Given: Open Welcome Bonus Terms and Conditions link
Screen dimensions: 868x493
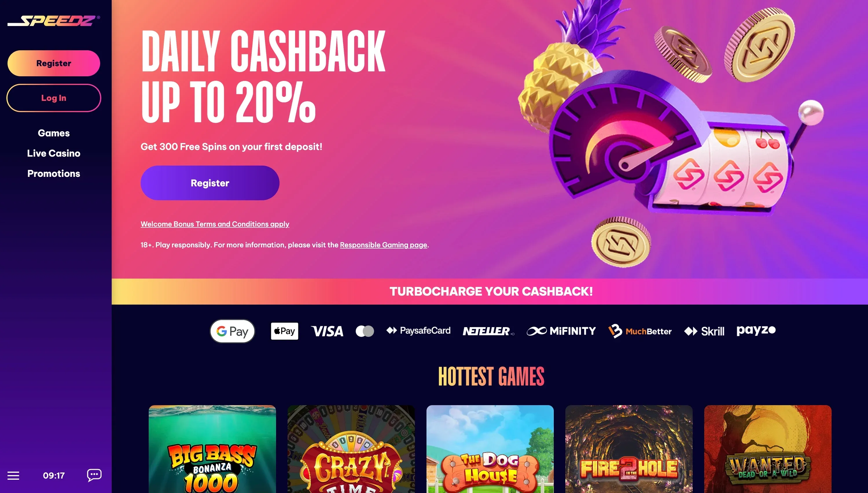Looking at the screenshot, I should (x=215, y=224).
